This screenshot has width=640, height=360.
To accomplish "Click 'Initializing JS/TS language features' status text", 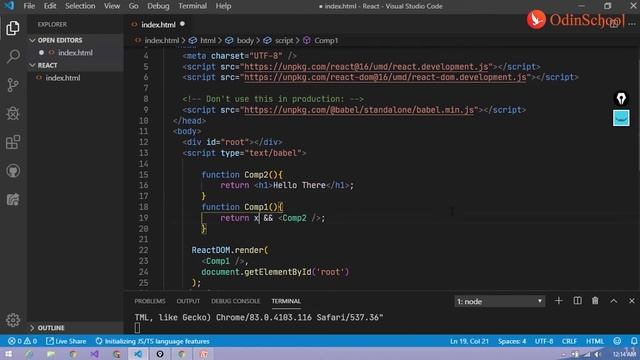I will click(153, 341).
